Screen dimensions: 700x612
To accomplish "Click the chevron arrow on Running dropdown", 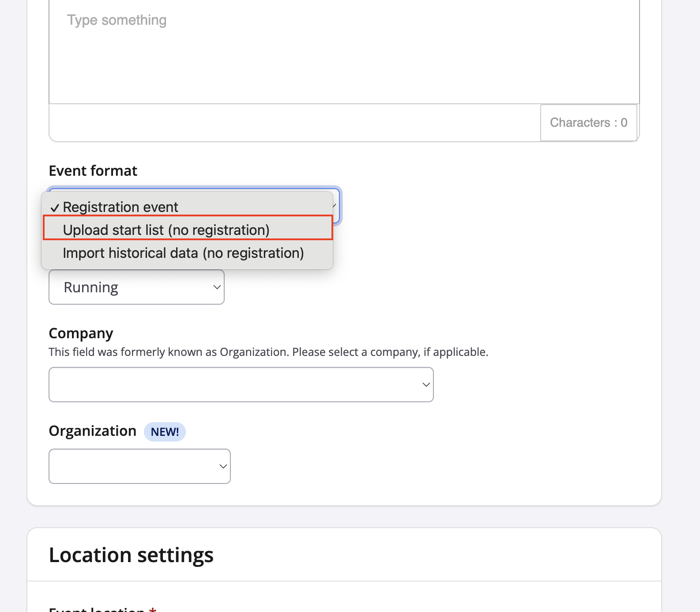I will 217,287.
